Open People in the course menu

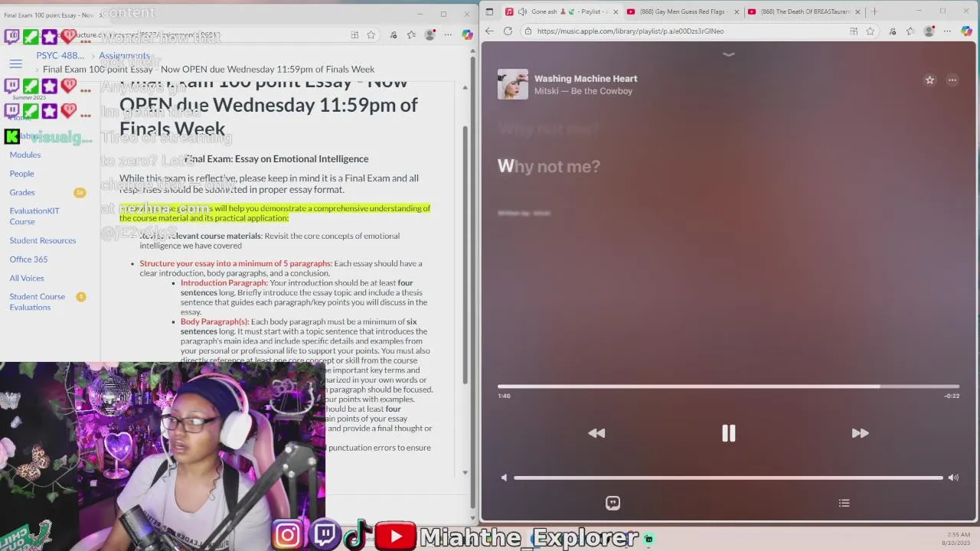21,174
